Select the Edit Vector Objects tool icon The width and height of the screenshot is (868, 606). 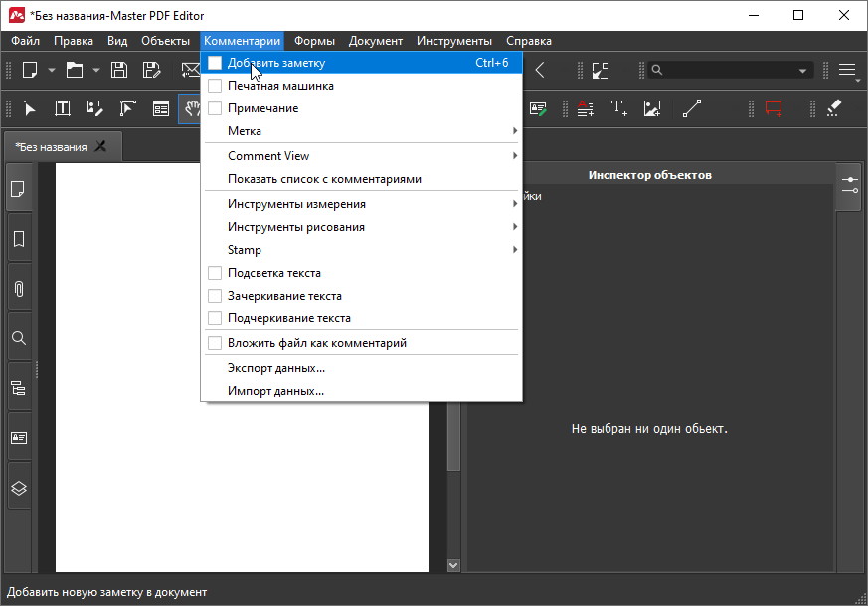pyautogui.click(x=128, y=108)
